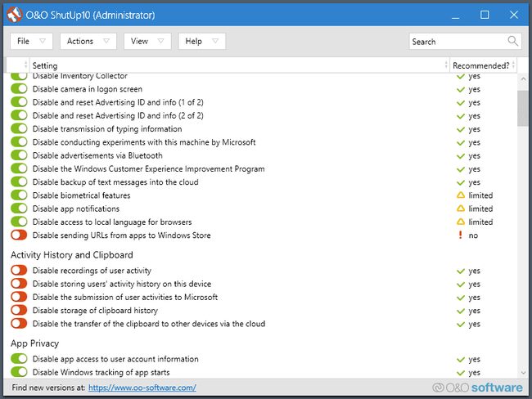The width and height of the screenshot is (532, 399).
Task: Enable Disable recordings of user activity
Action: pos(19,270)
